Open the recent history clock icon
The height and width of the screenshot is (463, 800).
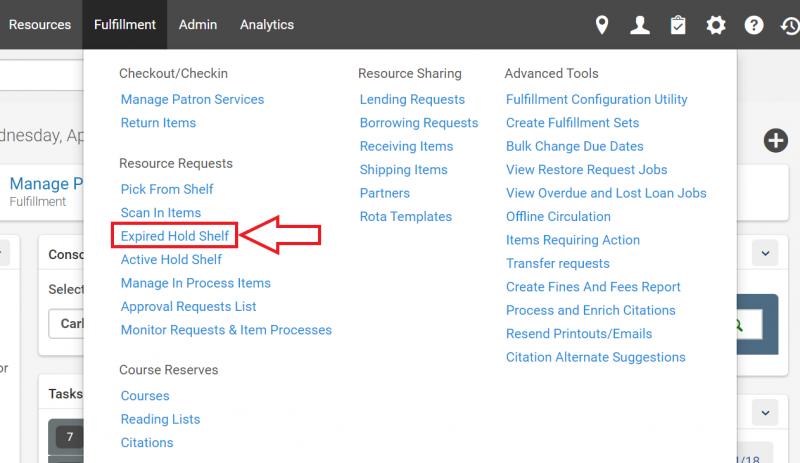[789, 25]
